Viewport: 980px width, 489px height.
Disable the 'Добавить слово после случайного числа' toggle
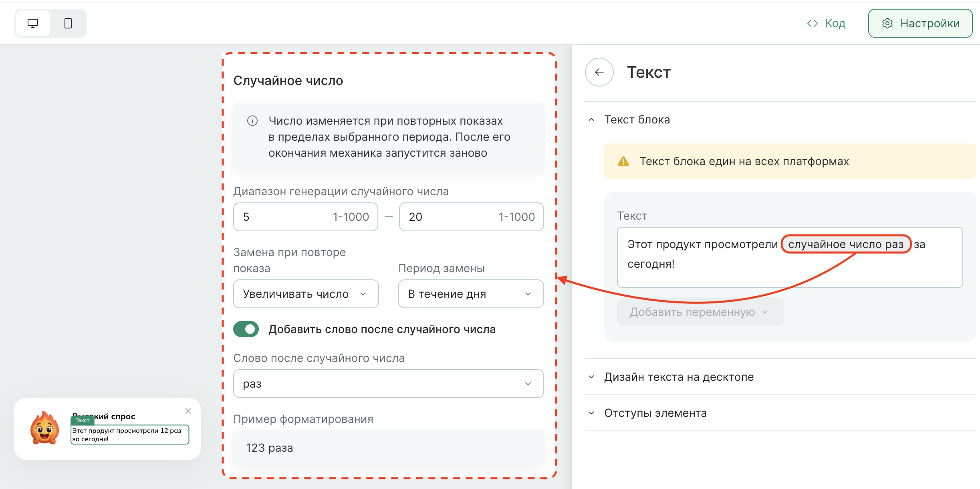pos(246,329)
